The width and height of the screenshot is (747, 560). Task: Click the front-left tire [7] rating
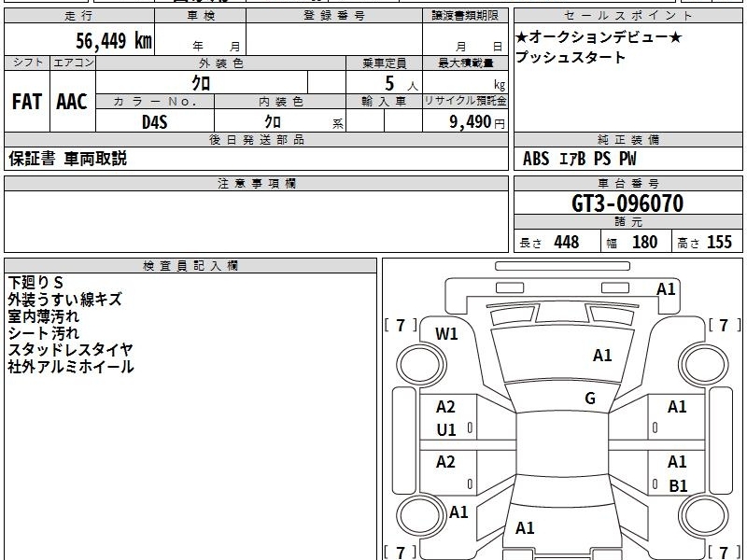pos(401,325)
